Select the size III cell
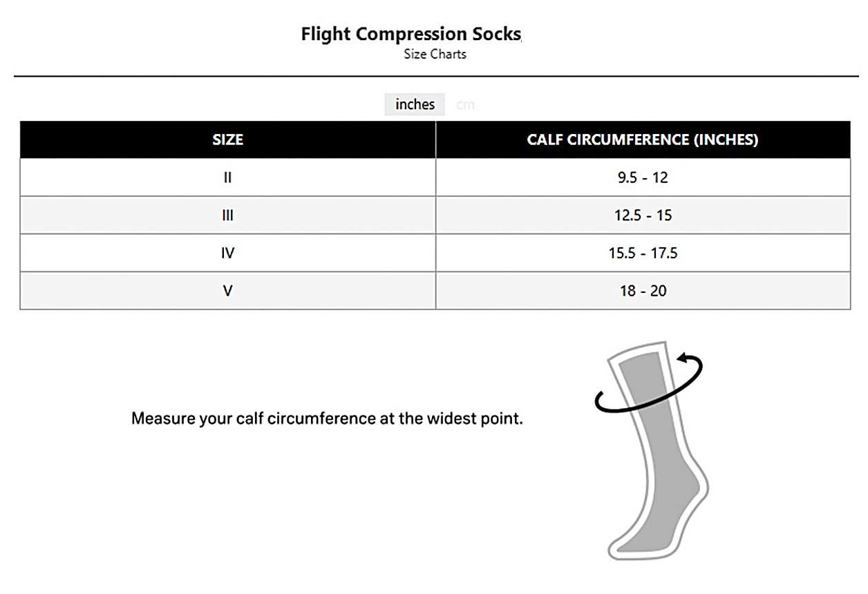 [x=227, y=215]
